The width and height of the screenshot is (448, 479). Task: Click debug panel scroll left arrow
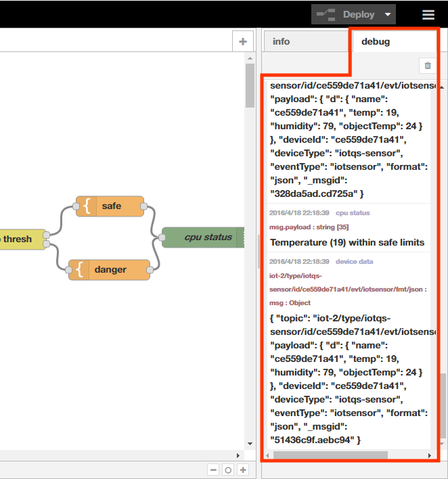tap(267, 455)
